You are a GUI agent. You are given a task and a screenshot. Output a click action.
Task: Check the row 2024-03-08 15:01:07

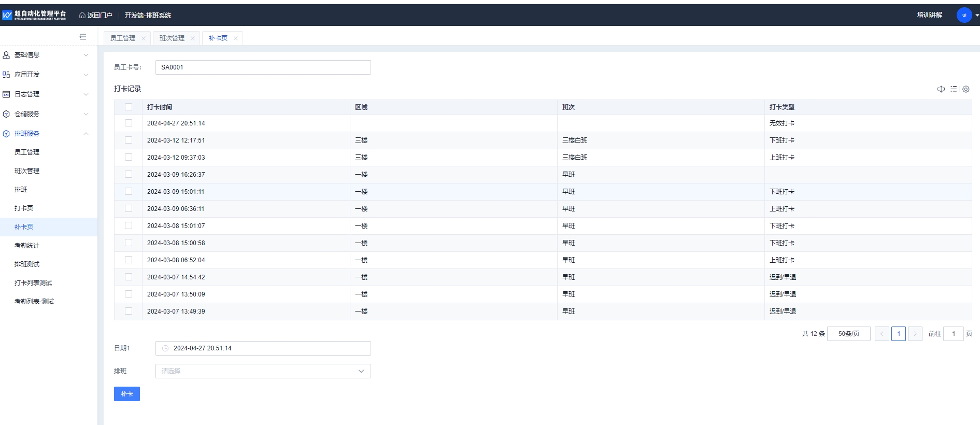pyautogui.click(x=129, y=225)
